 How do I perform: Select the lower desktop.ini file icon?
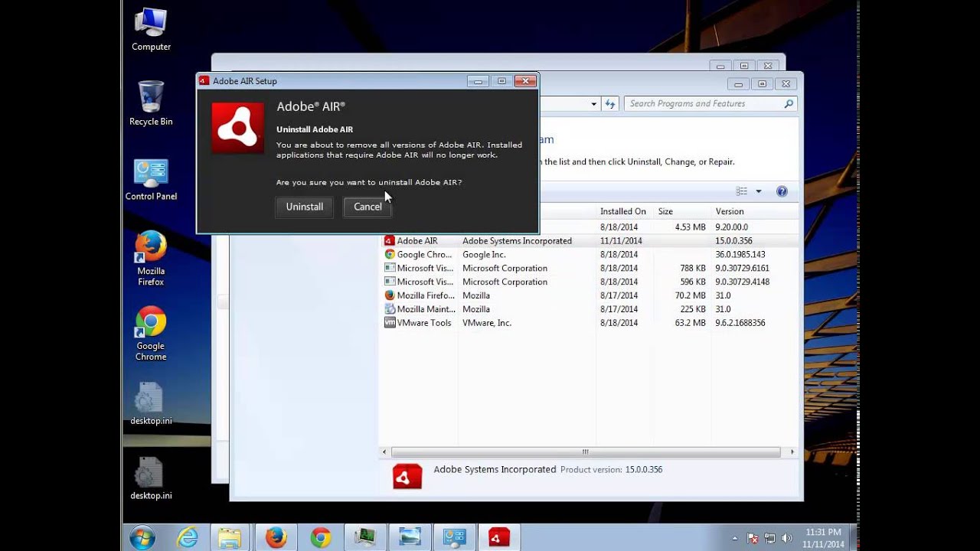point(151,479)
